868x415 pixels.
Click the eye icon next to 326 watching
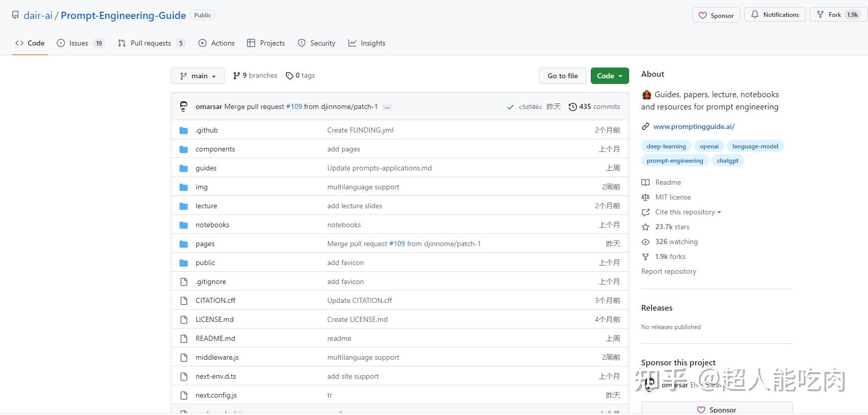pos(646,242)
